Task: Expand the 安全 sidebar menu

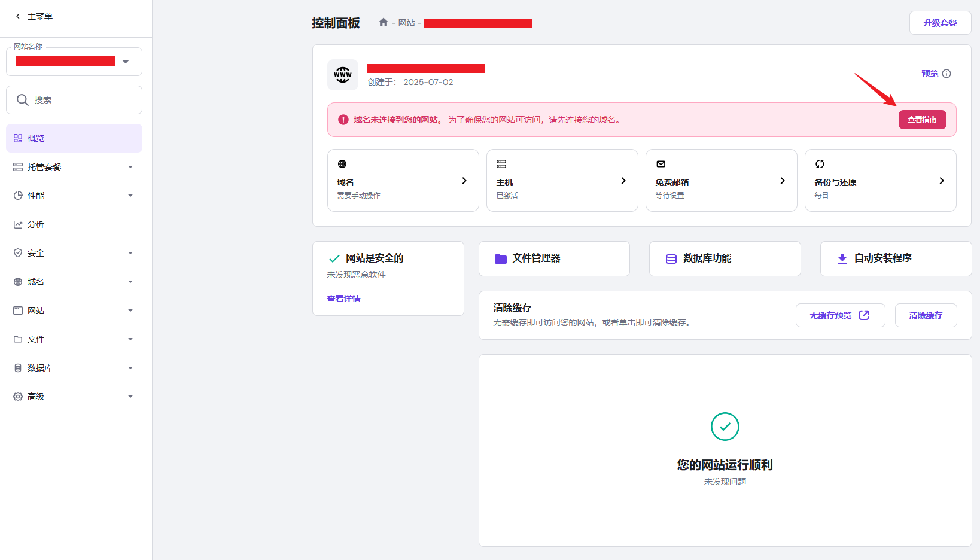Action: coord(74,253)
